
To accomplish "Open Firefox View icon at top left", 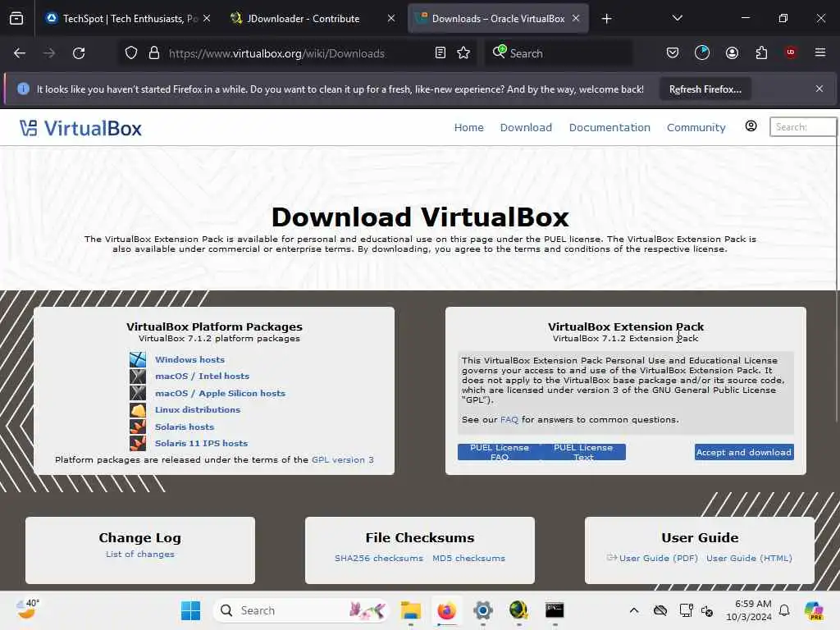I will (x=16, y=19).
